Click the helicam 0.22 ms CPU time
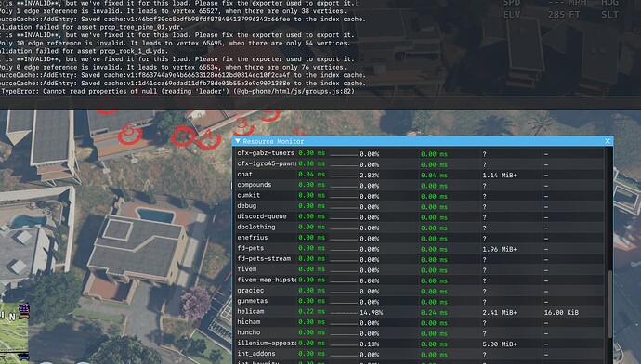The width and height of the screenshot is (641, 364). 311,311
